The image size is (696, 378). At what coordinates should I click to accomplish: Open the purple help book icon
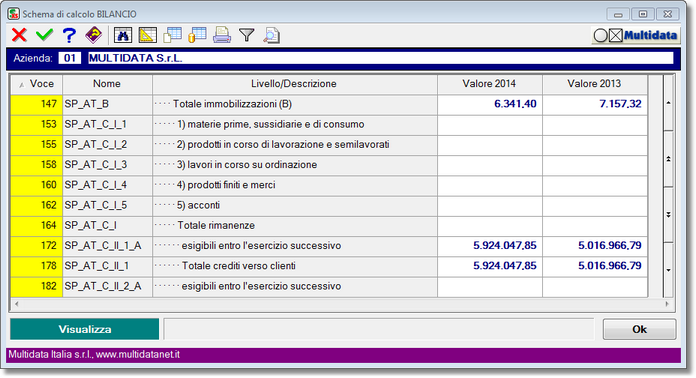point(93,35)
